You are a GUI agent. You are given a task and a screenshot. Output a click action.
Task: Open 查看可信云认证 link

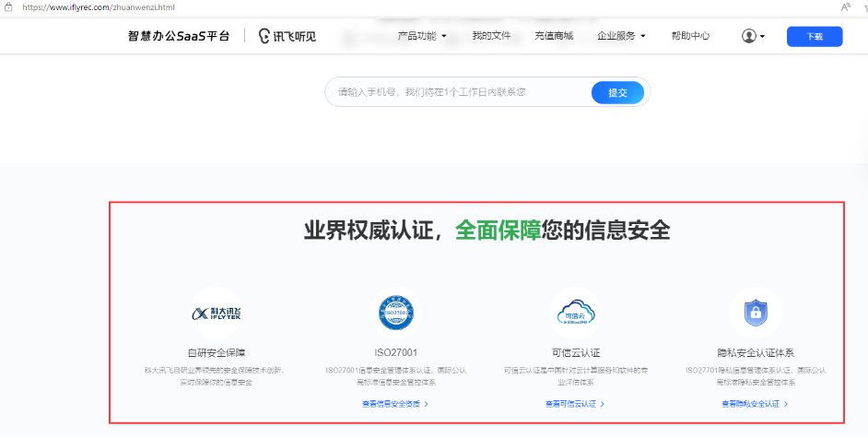575,404
